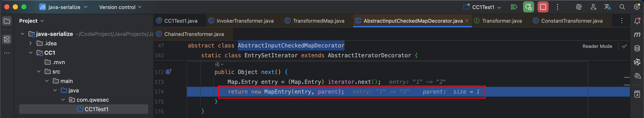
Task: Click the 'parent' argument on line 174
Action: click(x=328, y=92)
